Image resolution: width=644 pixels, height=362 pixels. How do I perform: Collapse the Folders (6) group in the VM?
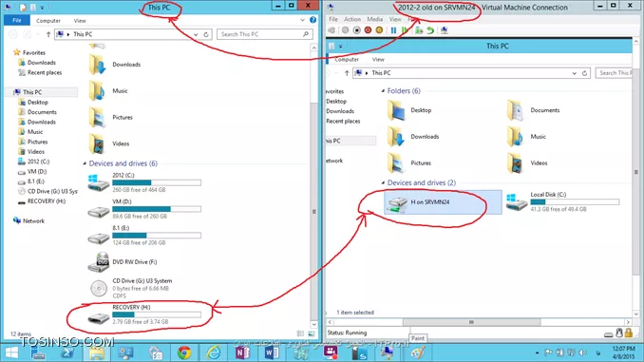(383, 91)
